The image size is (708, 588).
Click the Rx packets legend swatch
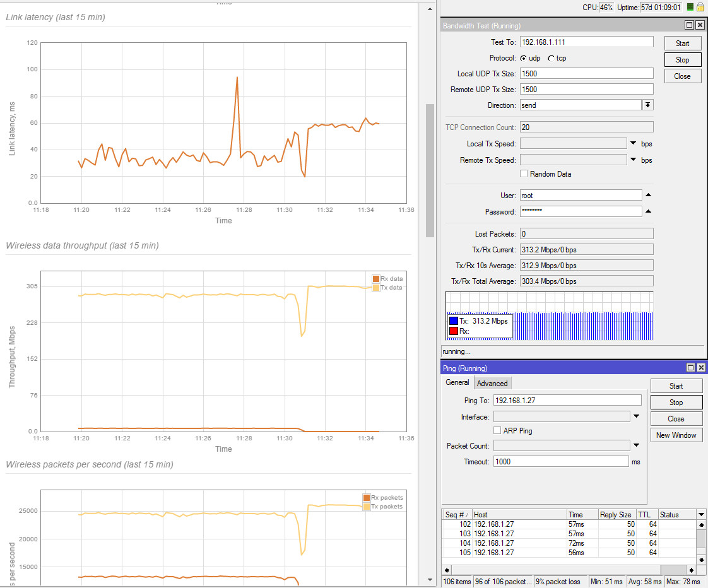(x=367, y=498)
